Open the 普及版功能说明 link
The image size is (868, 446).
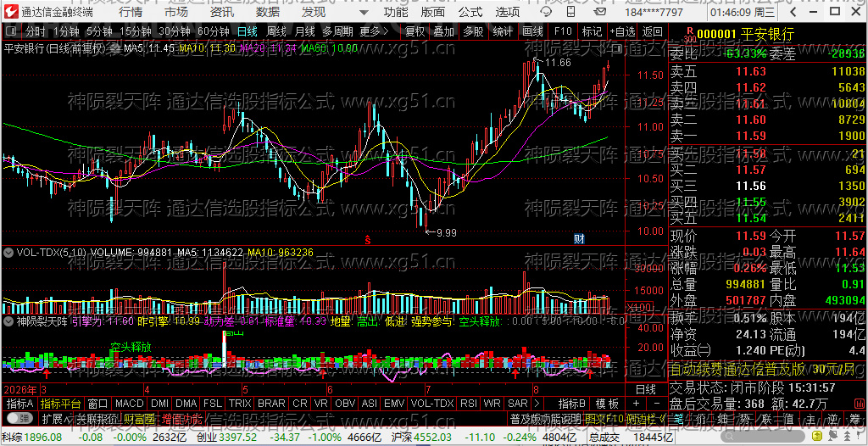tap(545, 418)
